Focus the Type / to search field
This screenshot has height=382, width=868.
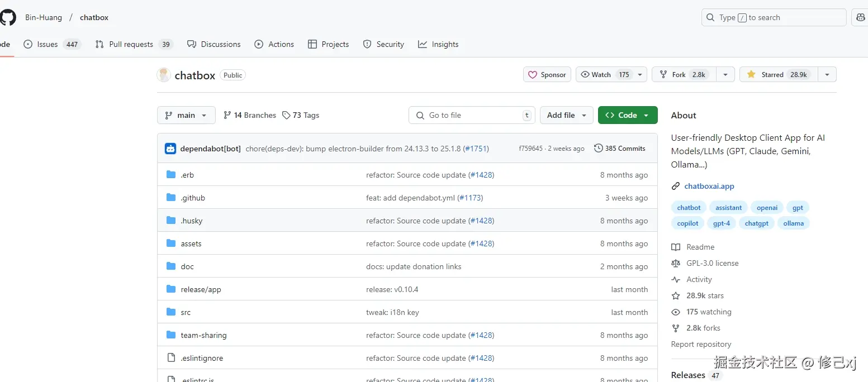tap(774, 17)
